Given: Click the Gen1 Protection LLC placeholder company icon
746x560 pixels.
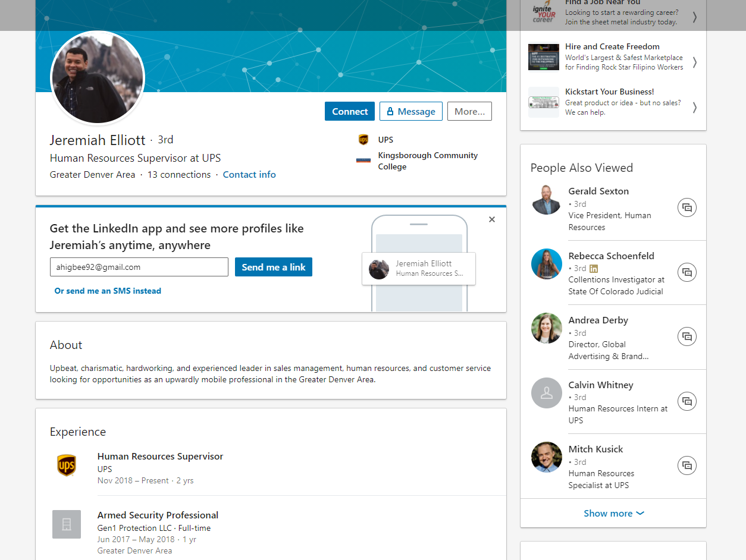Looking at the screenshot, I should pos(67,524).
